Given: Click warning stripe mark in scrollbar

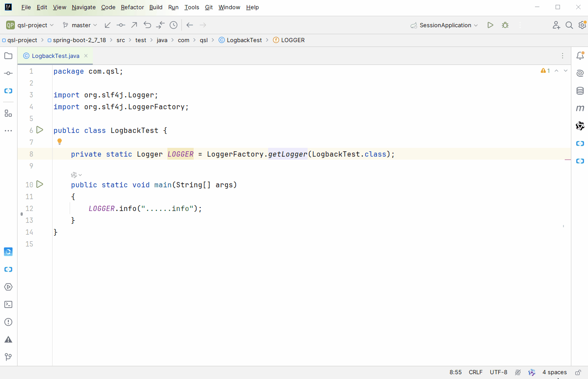Looking at the screenshot, I should click(x=568, y=160).
